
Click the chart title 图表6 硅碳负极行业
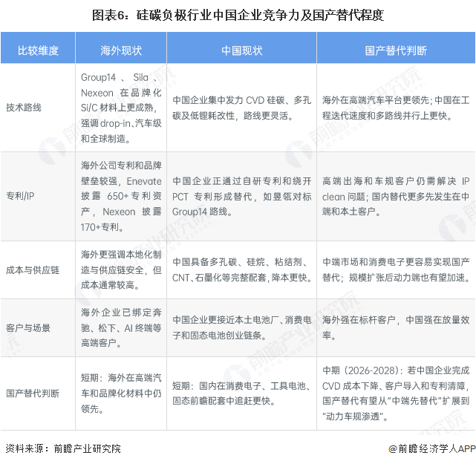click(238, 15)
